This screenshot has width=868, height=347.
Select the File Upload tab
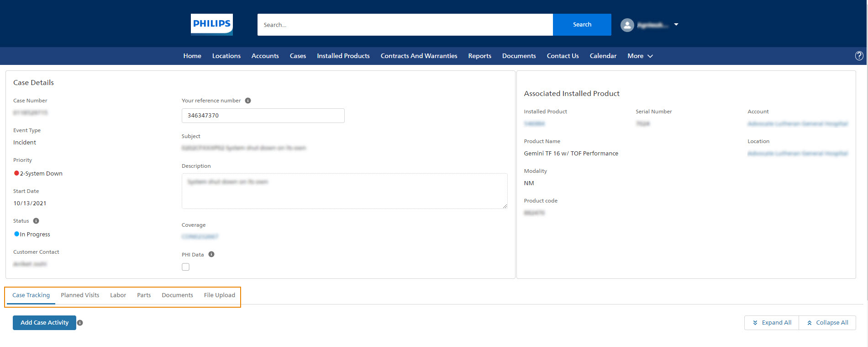[x=219, y=295]
